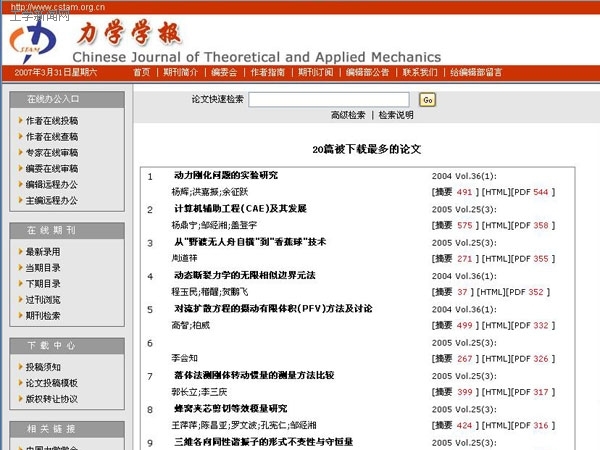
Task: Open 过刊浏览 sidebar link
Action: [x=43, y=300]
